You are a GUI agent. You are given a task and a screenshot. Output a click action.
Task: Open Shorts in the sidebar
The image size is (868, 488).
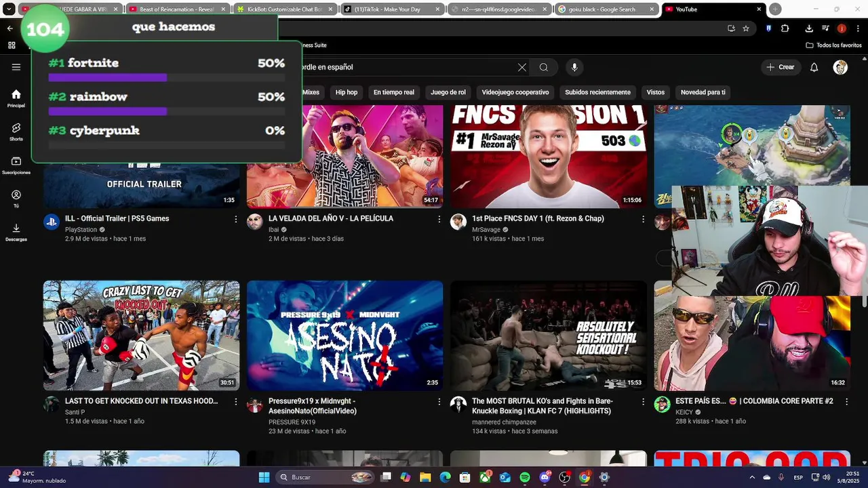(16, 131)
